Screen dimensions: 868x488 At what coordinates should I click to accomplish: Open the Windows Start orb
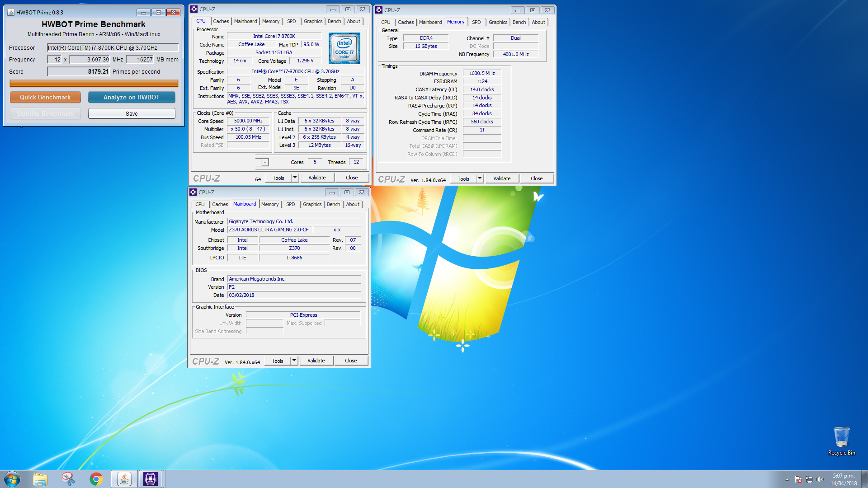click(x=12, y=479)
